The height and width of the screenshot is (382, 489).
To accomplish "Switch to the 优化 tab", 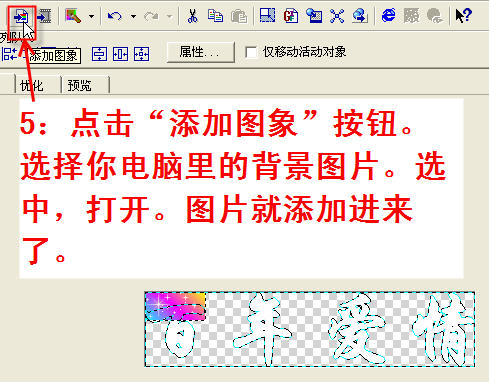I will 32,86.
